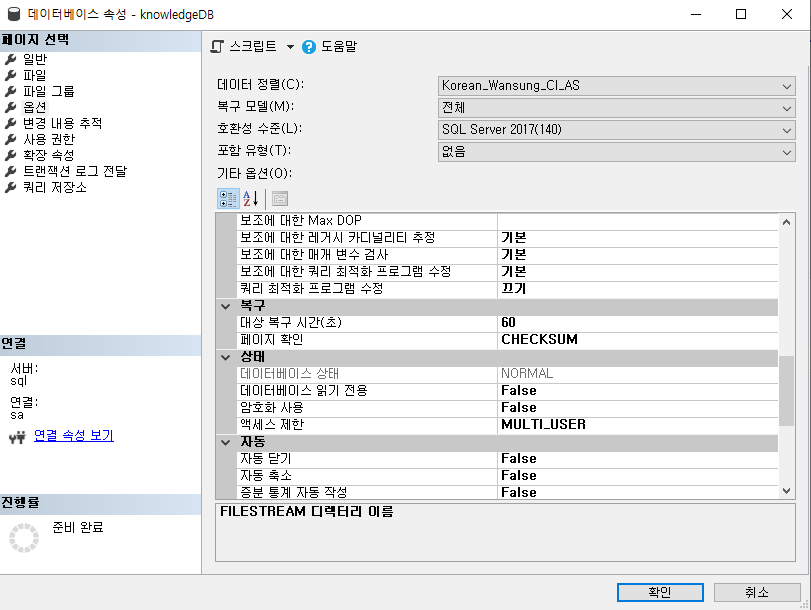This screenshot has width=811, height=610.
Task: Click the 스크립트 script icon
Action: (x=217, y=47)
